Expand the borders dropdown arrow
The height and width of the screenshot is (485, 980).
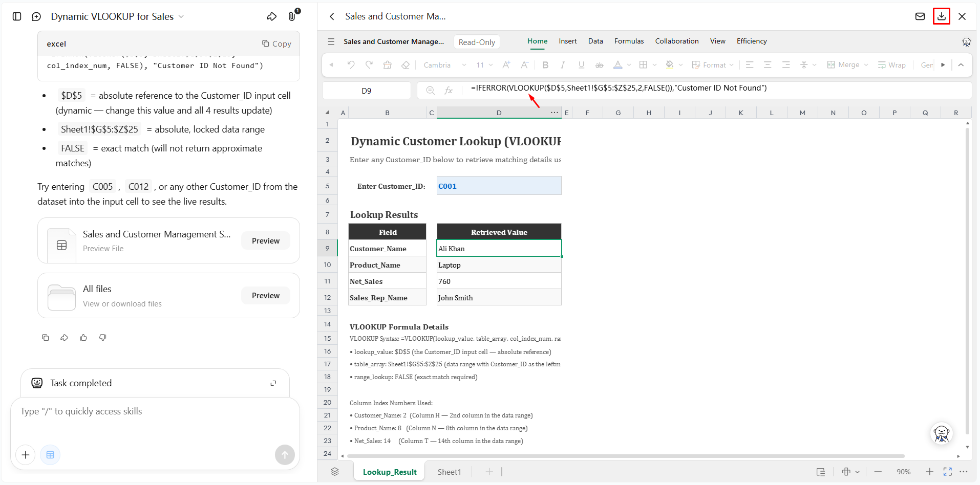pyautogui.click(x=654, y=65)
